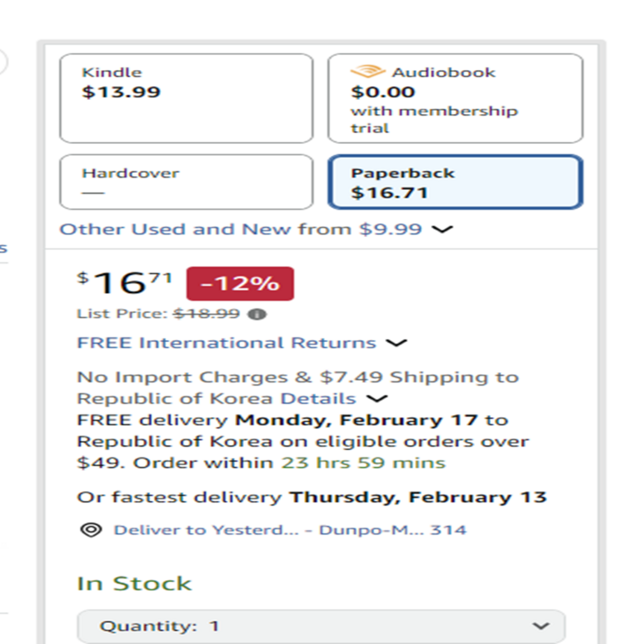Screen dimensions: 644x644
Task: Open the shipping Details link
Action: pyautogui.click(x=319, y=399)
